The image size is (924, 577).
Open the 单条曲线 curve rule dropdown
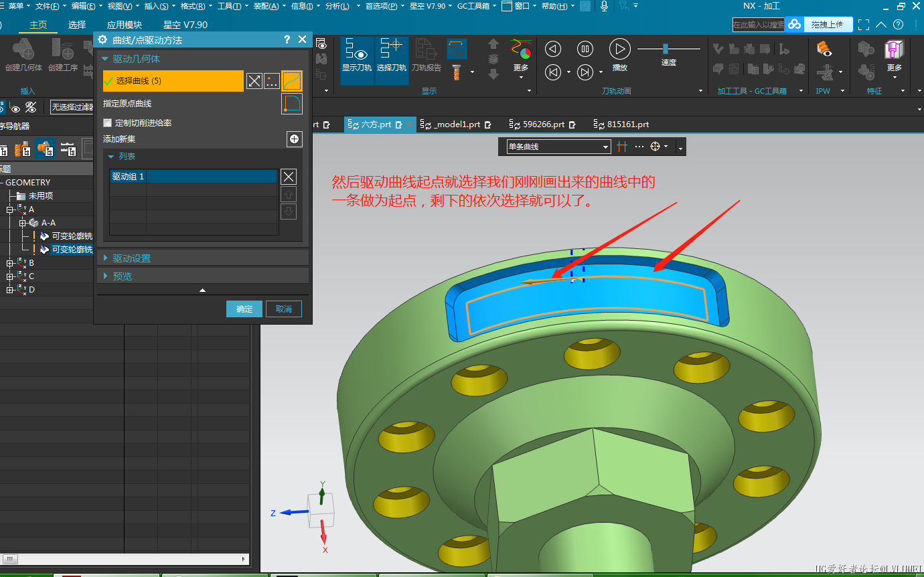559,147
